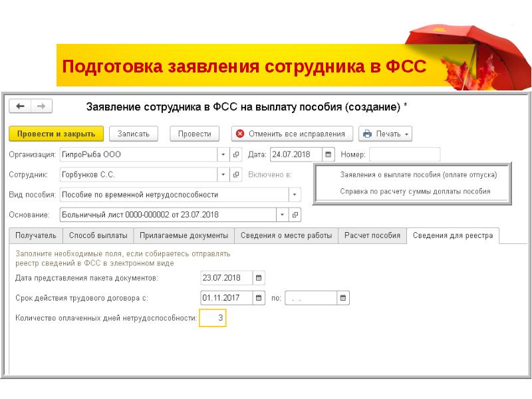
Task: Expand the Сотрудник dropdown list
Action: (223, 175)
